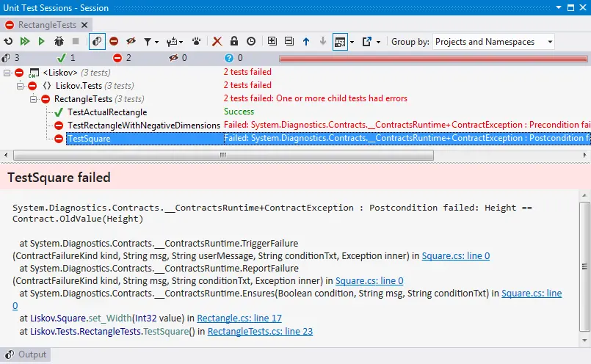Click the tree's horizontal scroll right arrow
The height and width of the screenshot is (364, 591).
click(584, 155)
